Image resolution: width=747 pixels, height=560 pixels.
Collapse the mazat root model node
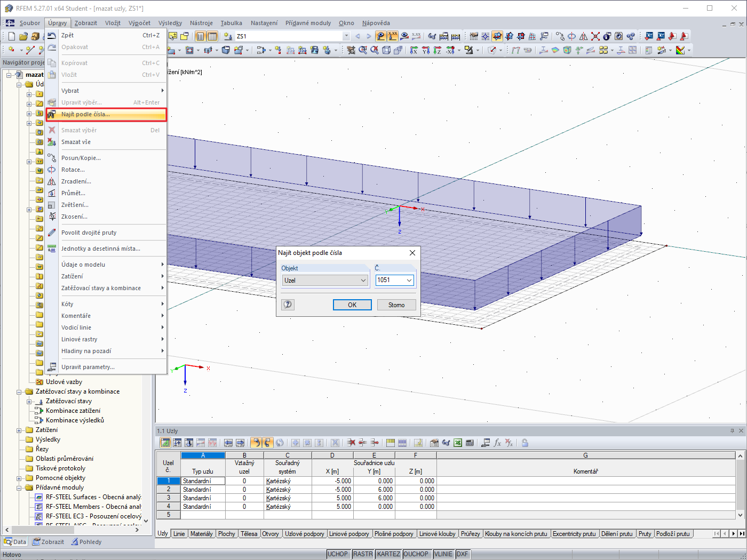[9, 75]
